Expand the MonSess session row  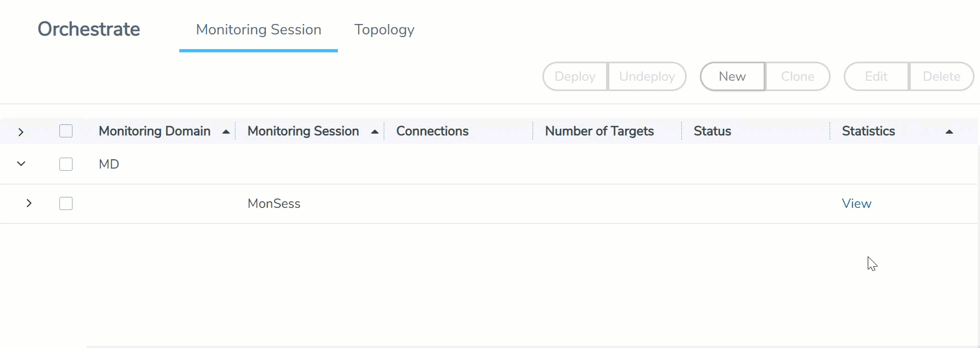tap(29, 203)
